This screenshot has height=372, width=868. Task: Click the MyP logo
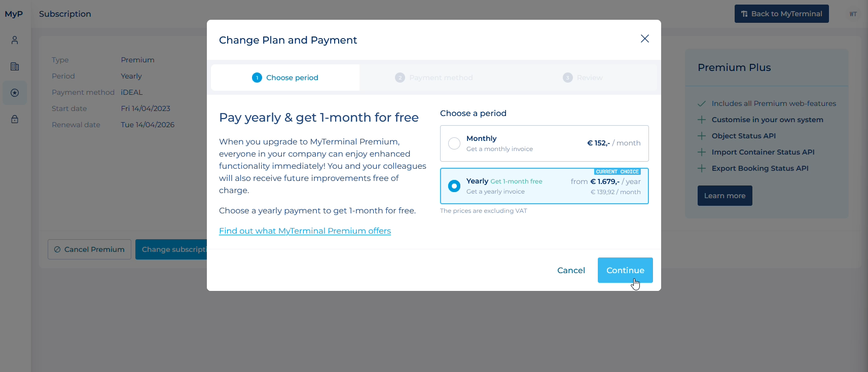click(x=14, y=14)
